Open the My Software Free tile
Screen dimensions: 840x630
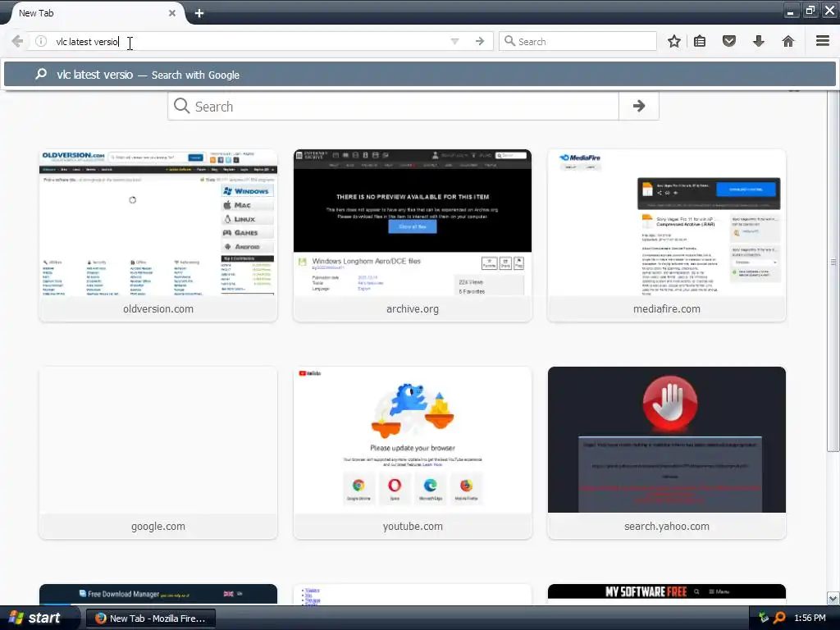pos(667,594)
